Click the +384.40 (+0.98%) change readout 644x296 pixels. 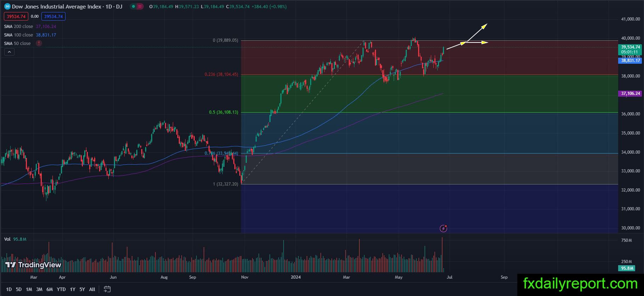pyautogui.click(x=269, y=6)
